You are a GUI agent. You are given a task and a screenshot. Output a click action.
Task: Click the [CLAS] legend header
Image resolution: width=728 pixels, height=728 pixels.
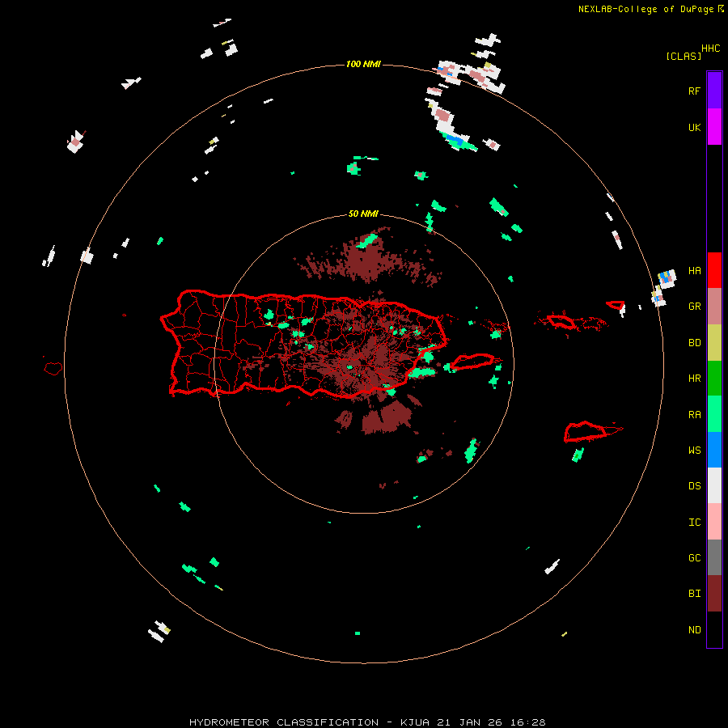coord(684,56)
